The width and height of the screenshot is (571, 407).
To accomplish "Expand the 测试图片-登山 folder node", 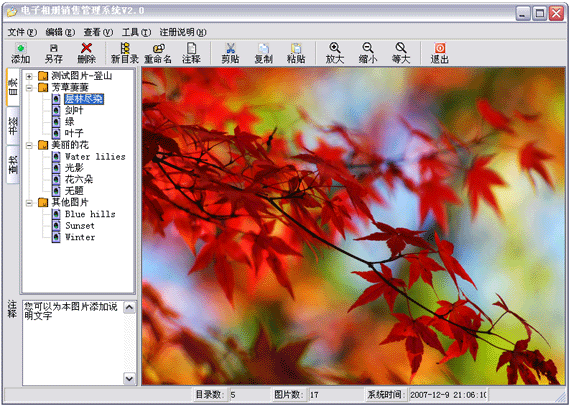I will (x=29, y=76).
